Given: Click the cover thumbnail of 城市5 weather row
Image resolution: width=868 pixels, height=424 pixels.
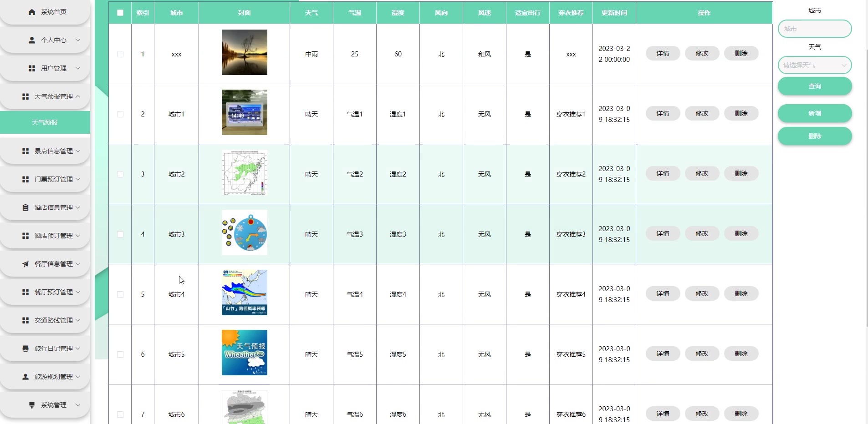Looking at the screenshot, I should [x=244, y=352].
